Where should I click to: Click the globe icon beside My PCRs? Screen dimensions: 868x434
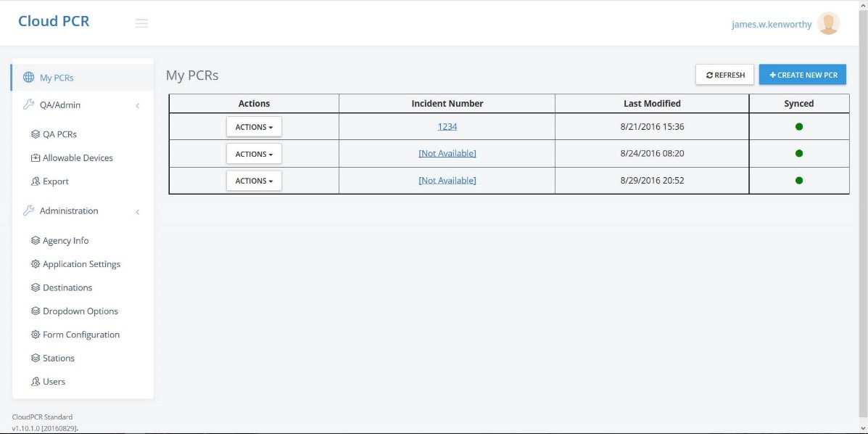click(x=28, y=77)
